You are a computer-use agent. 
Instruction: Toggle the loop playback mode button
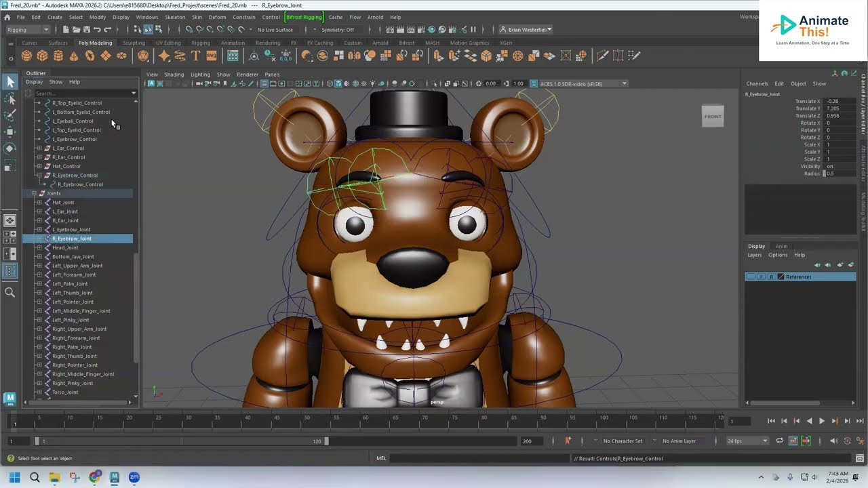780,441
